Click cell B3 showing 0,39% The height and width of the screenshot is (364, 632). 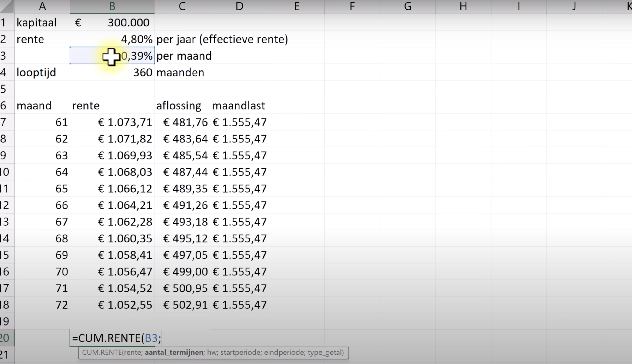(x=112, y=56)
